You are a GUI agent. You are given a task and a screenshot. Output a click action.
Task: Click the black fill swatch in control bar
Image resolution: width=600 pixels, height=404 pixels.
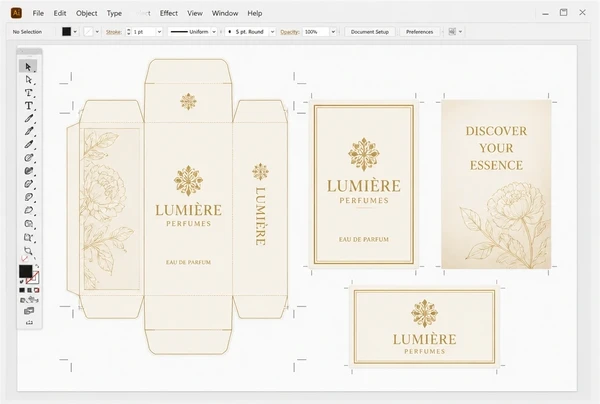tap(67, 31)
